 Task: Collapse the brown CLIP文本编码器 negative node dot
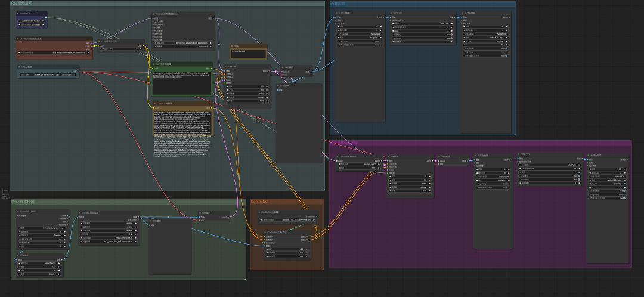(154, 104)
